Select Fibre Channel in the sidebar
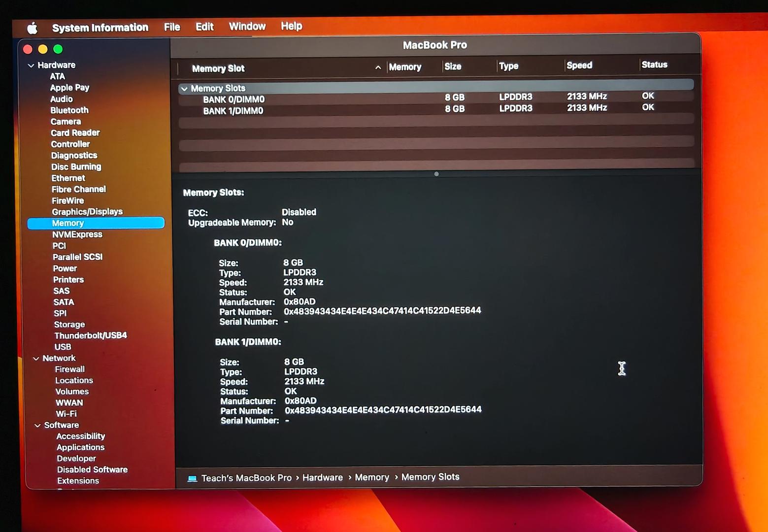The height and width of the screenshot is (532, 768). (78, 189)
